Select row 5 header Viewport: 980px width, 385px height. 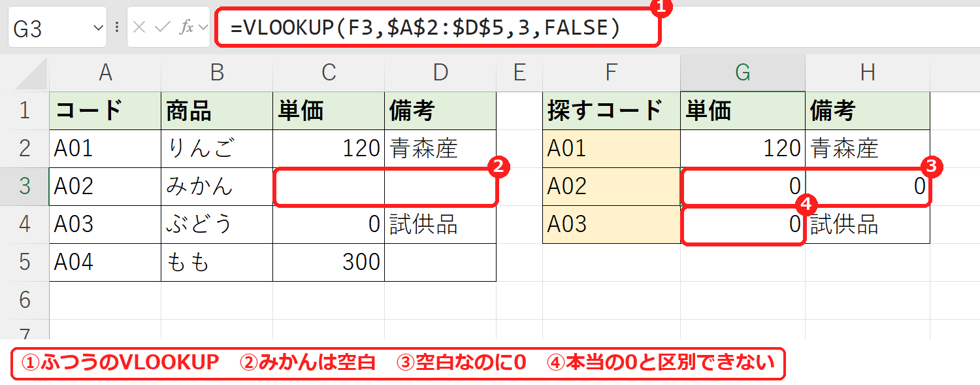[25, 262]
